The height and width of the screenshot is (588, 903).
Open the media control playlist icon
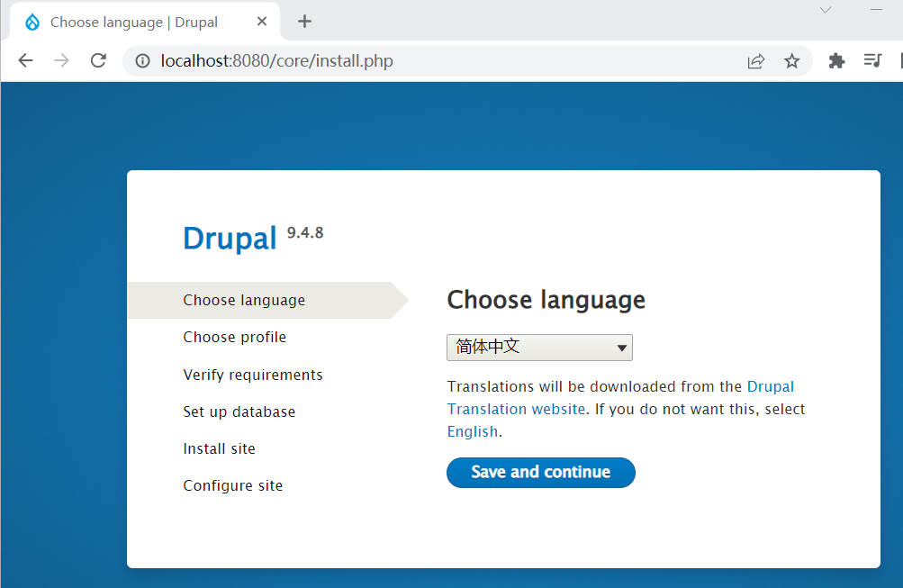coord(872,60)
